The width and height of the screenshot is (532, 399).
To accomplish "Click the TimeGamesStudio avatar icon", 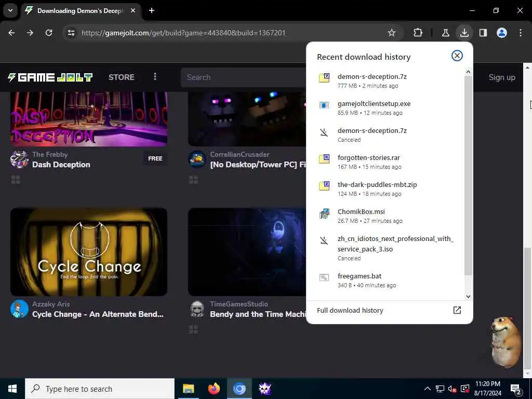I will 197,309.
